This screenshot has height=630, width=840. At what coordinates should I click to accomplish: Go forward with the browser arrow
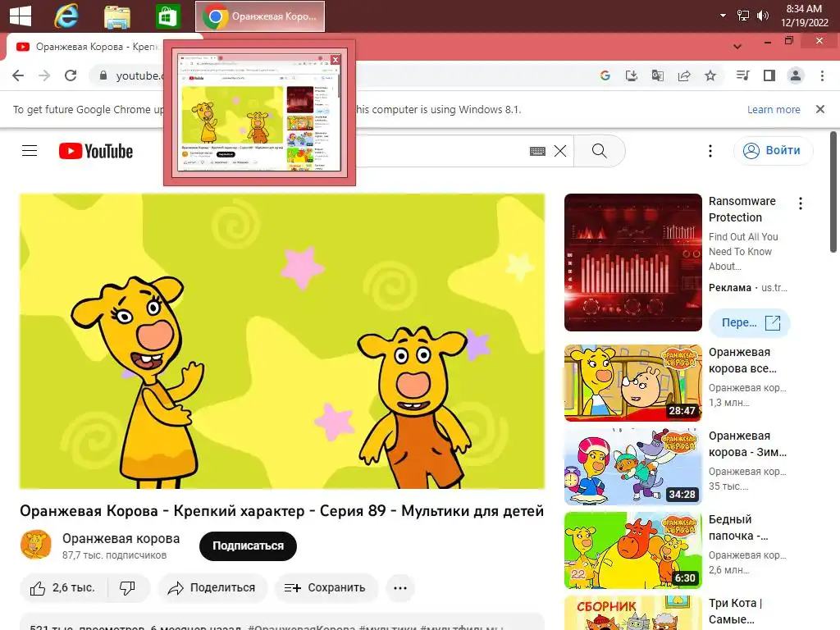(44, 75)
